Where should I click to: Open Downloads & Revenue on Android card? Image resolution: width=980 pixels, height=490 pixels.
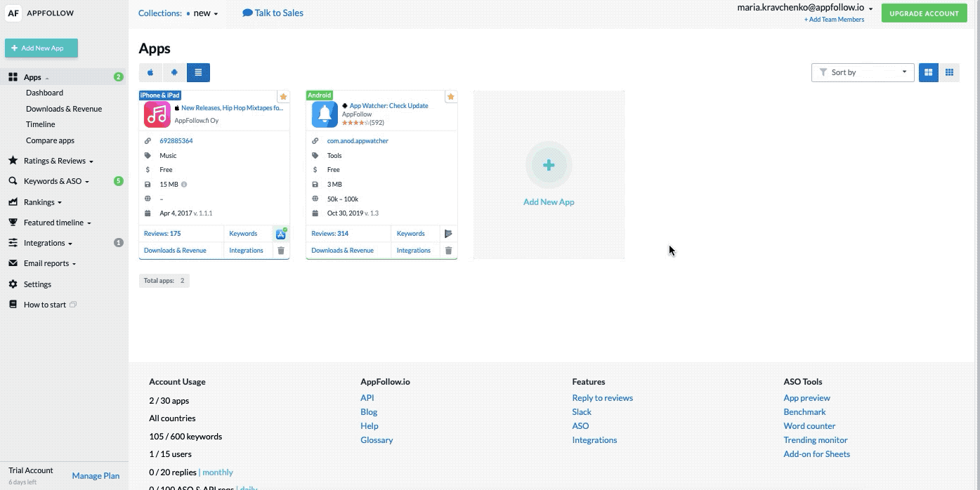click(342, 251)
